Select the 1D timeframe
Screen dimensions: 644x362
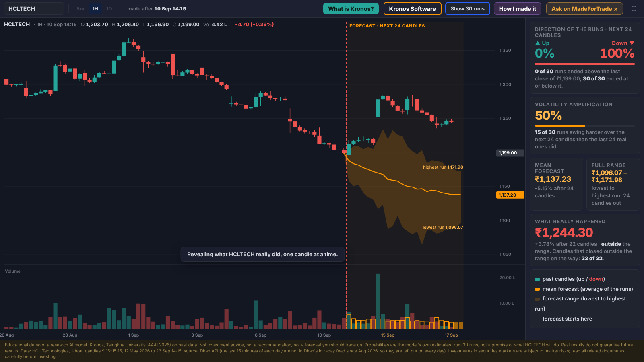[x=109, y=9]
